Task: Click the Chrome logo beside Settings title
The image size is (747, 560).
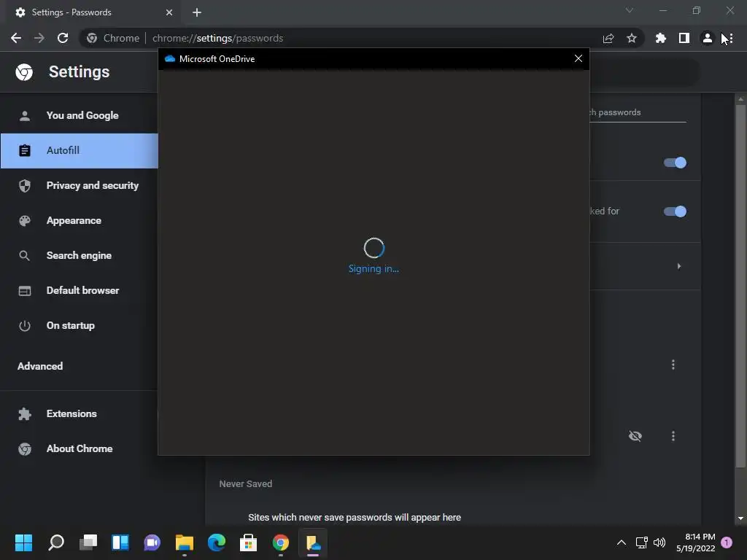Action: tap(24, 72)
